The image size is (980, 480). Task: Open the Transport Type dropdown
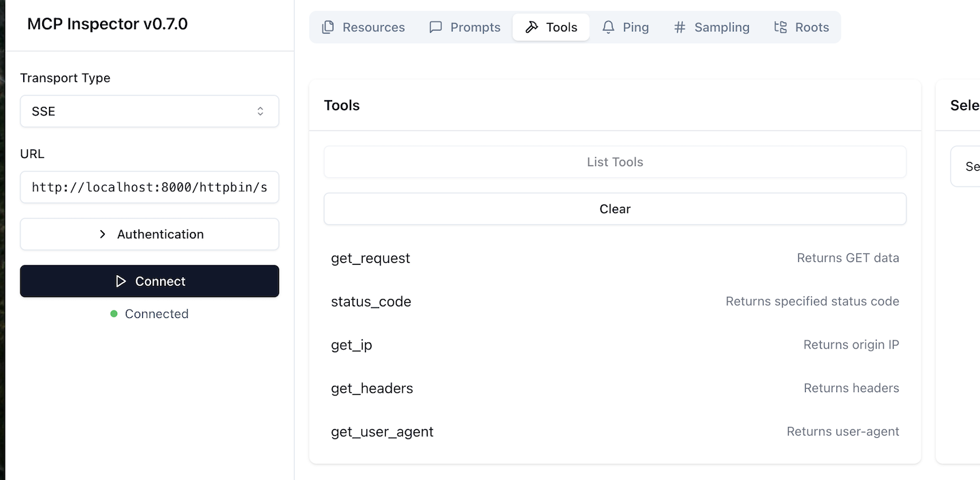coord(150,111)
